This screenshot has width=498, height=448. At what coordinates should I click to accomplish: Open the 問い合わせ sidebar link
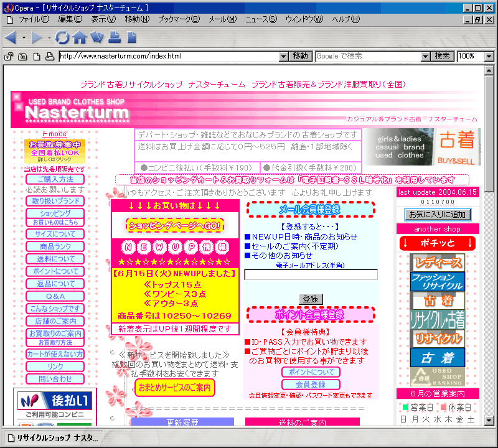pyautogui.click(x=55, y=379)
